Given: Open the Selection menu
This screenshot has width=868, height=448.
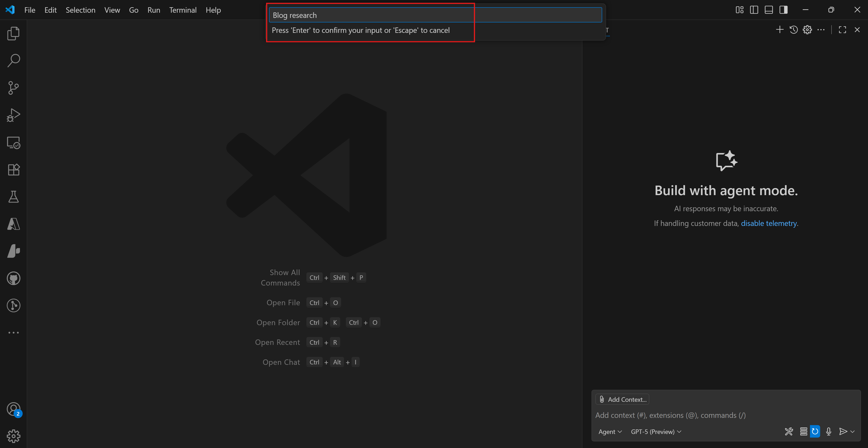Looking at the screenshot, I should pyautogui.click(x=80, y=10).
